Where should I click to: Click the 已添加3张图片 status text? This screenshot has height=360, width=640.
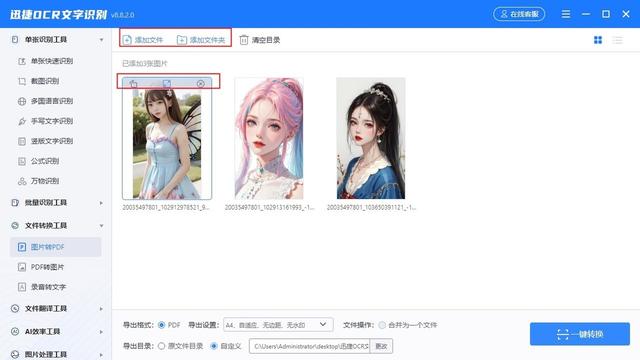click(x=145, y=63)
